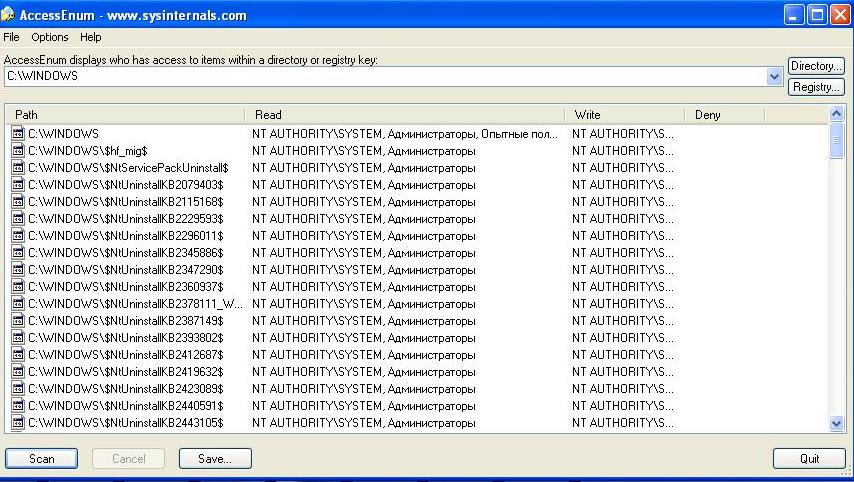The height and width of the screenshot is (482, 854).
Task: Sort by the Read column header
Action: click(405, 114)
